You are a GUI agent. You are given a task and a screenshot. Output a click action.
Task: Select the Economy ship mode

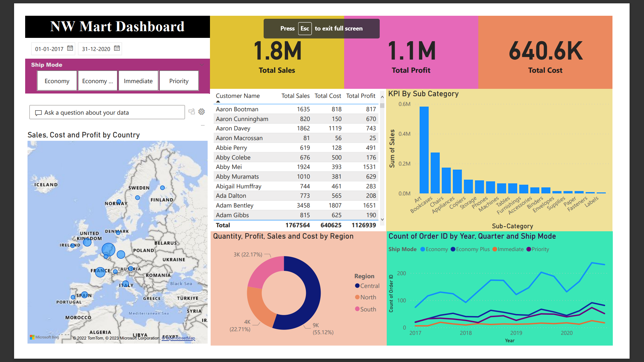click(57, 81)
